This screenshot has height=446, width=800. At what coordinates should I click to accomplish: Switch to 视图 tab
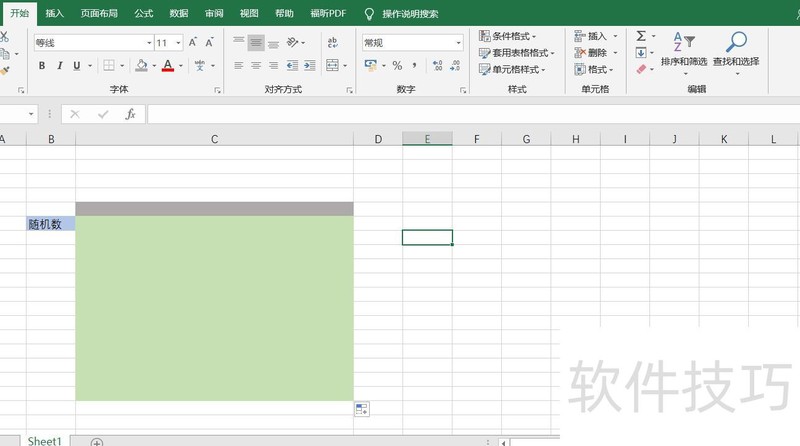tap(249, 13)
